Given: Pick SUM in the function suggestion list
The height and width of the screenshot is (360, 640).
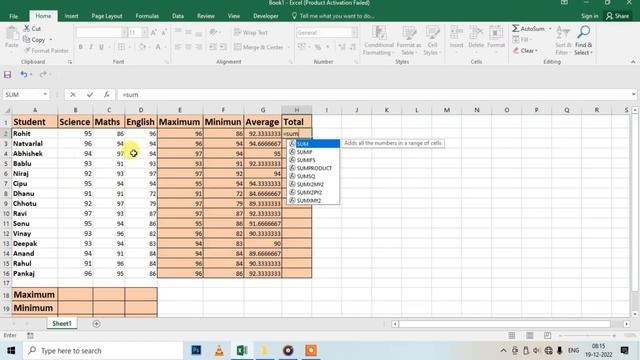Looking at the screenshot, I should click(313, 144).
